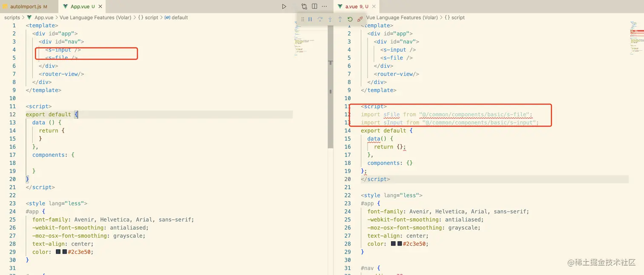
Task: Click line number 12 in left editor
Action: (x=12, y=114)
